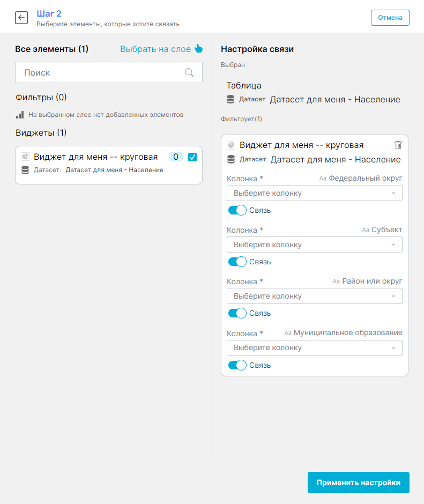
Task: Toggle Связь switch for Федеральный округ
Action: click(x=237, y=210)
